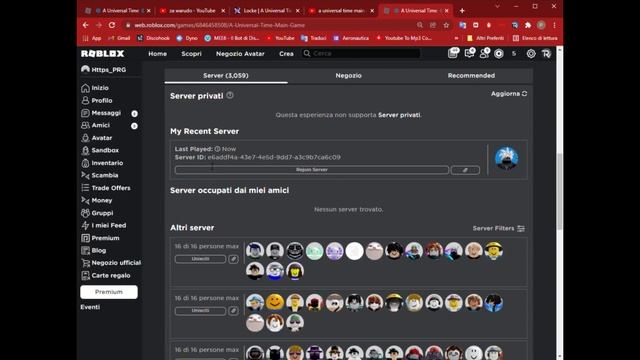This screenshot has height=360, width=640.
Task: Open Scambia trades page
Action: point(100,175)
